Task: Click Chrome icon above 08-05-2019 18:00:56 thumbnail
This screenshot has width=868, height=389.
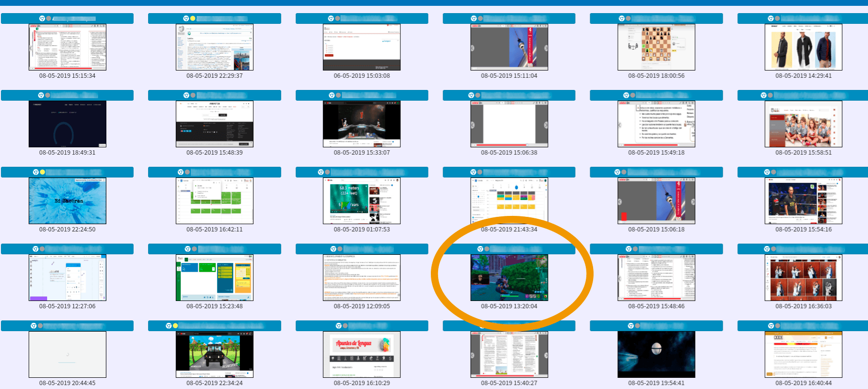Action: click(x=621, y=18)
